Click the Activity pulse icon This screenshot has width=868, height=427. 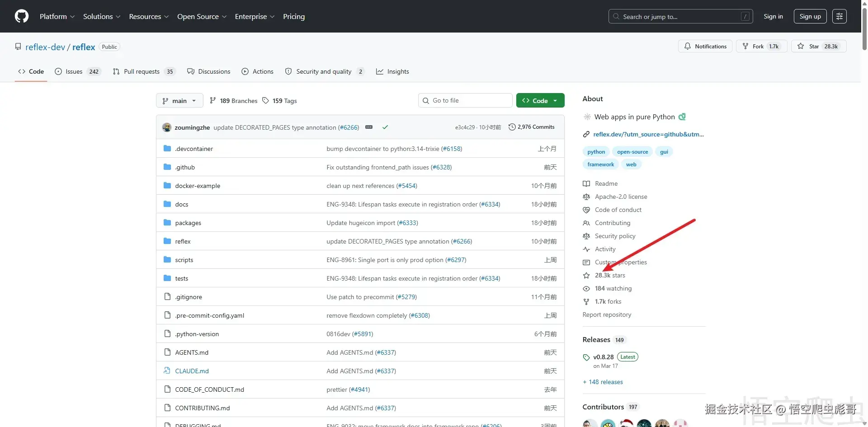point(586,249)
